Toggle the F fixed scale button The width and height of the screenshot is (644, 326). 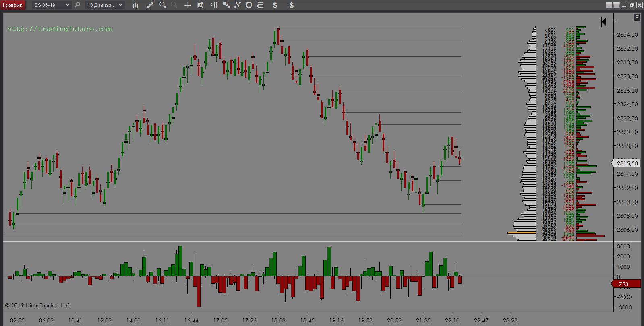[x=637, y=17]
